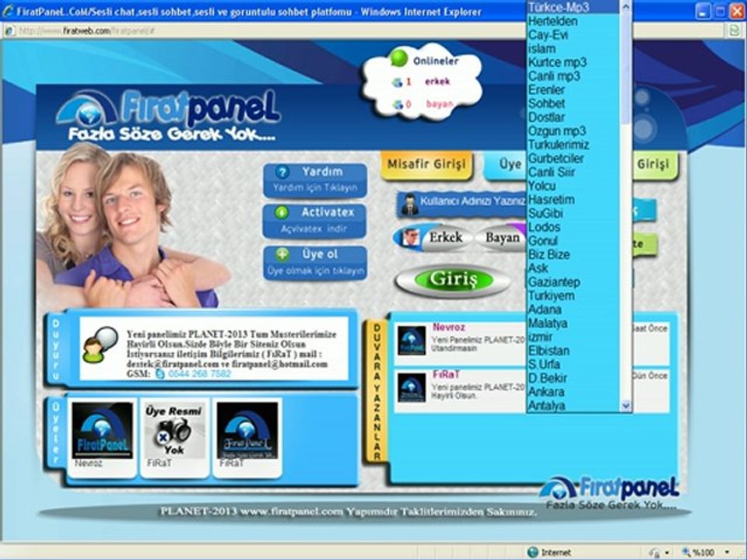
Task: Click the username Kullanıcı Adınızı Yazınız field
Action: pyautogui.click(x=462, y=204)
